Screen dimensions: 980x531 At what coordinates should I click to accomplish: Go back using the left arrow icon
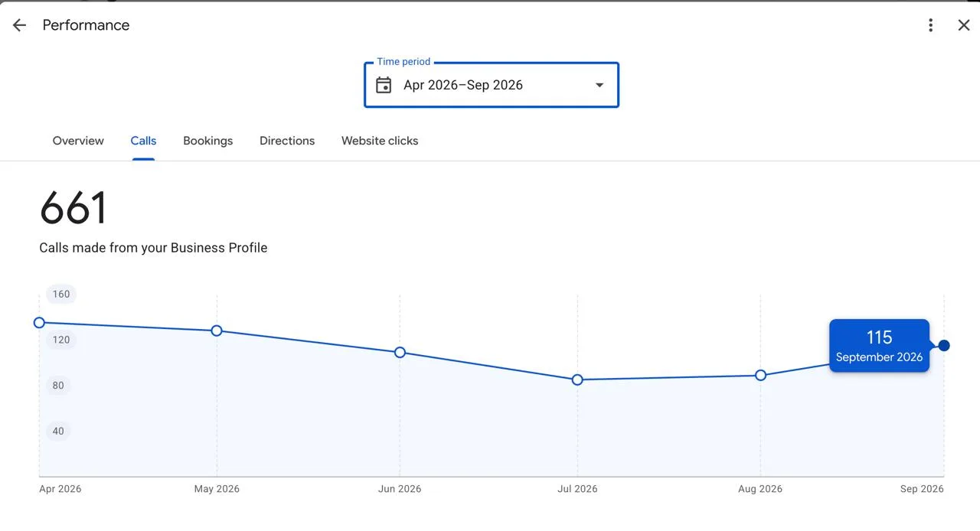tap(19, 25)
